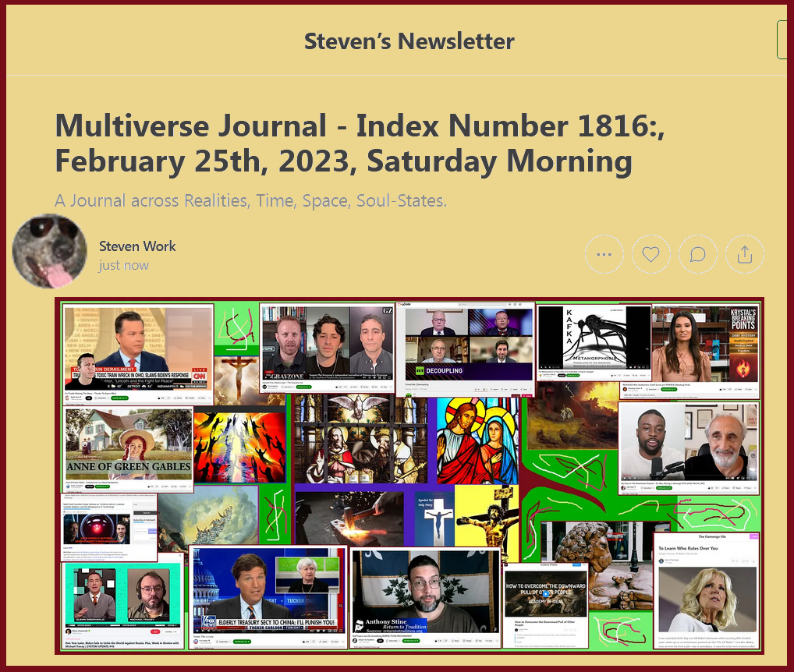
Task: Like the post with heart icon
Action: (650, 254)
